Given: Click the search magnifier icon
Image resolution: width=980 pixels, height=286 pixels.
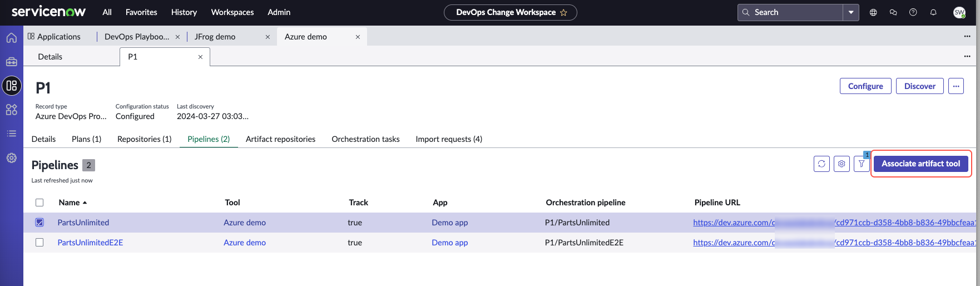Looking at the screenshot, I should [x=746, y=12].
